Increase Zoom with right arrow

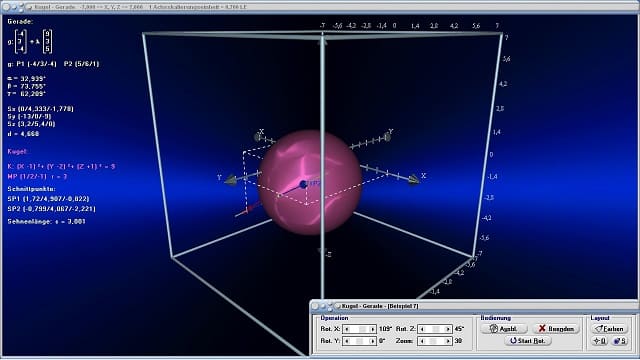click(x=447, y=341)
